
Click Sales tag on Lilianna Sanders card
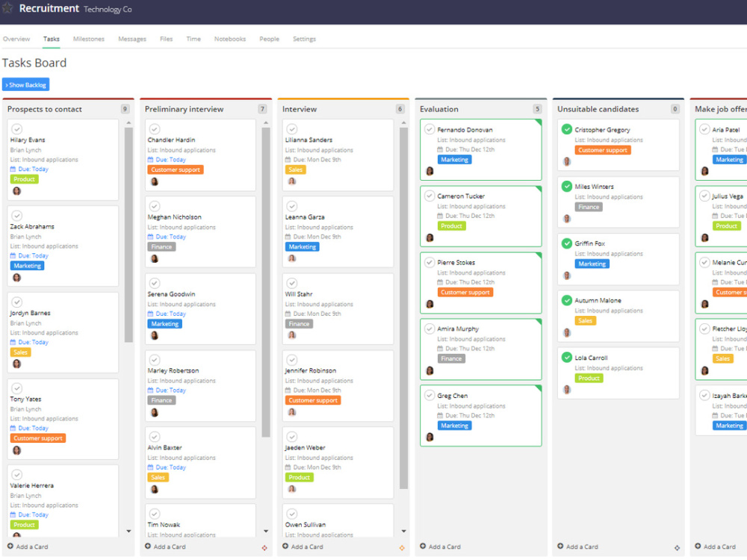tap(295, 170)
